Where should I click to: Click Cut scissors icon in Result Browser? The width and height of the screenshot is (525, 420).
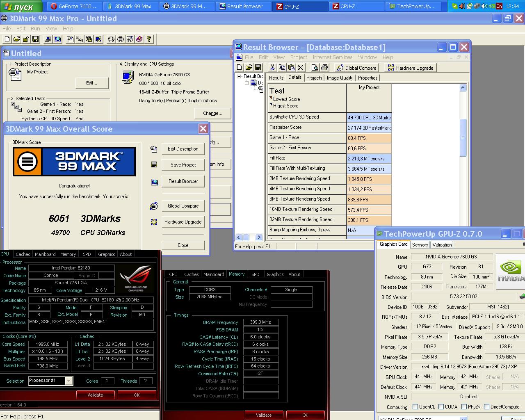[272, 68]
